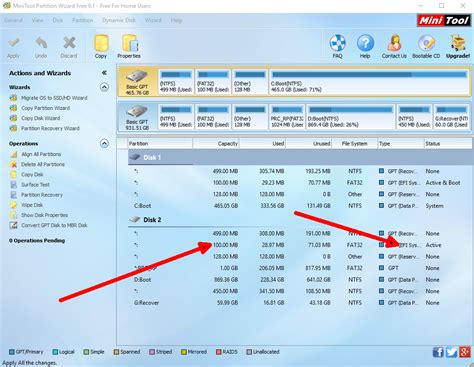Select D:Boot partition block in disk map
The image size is (474, 367).
350,117
